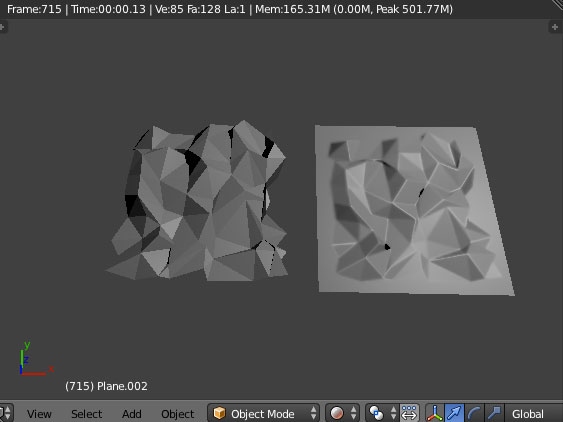Open the View menu
Image resolution: width=563 pixels, height=422 pixels.
[x=39, y=414]
